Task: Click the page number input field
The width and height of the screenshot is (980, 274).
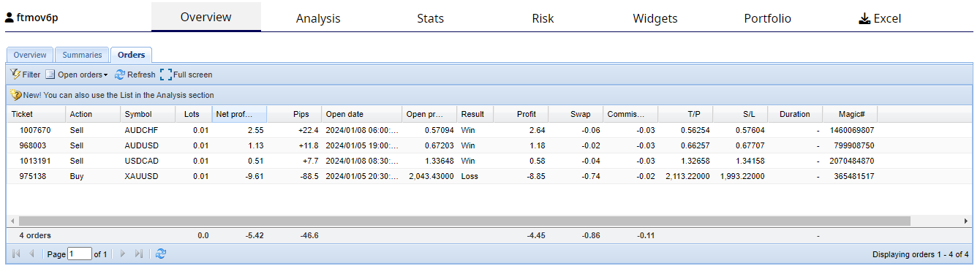Action: pyautogui.click(x=80, y=254)
